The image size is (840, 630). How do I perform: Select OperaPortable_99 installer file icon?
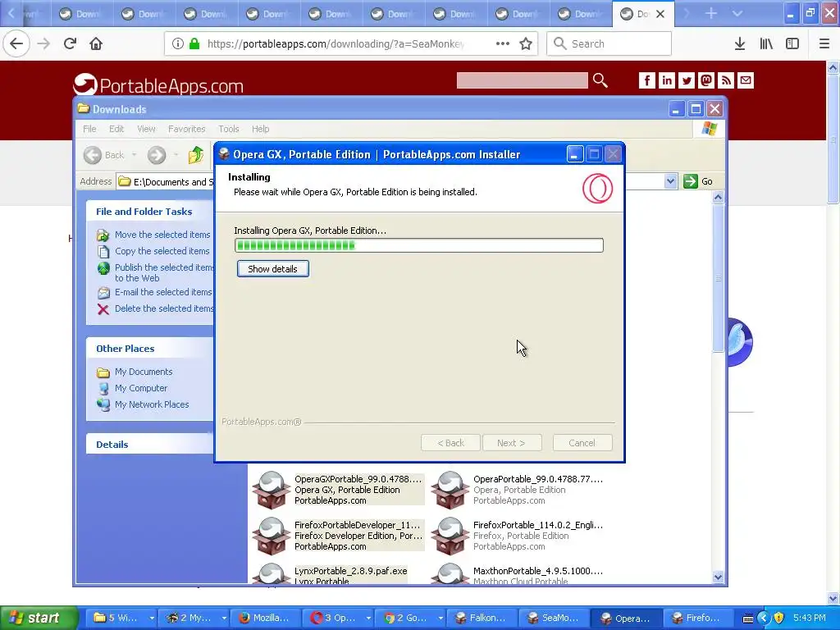450,490
